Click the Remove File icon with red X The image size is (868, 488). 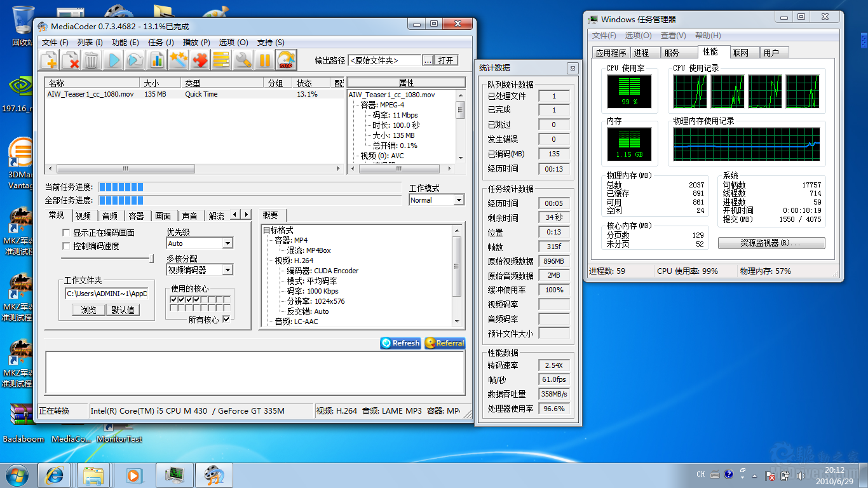pos(71,60)
